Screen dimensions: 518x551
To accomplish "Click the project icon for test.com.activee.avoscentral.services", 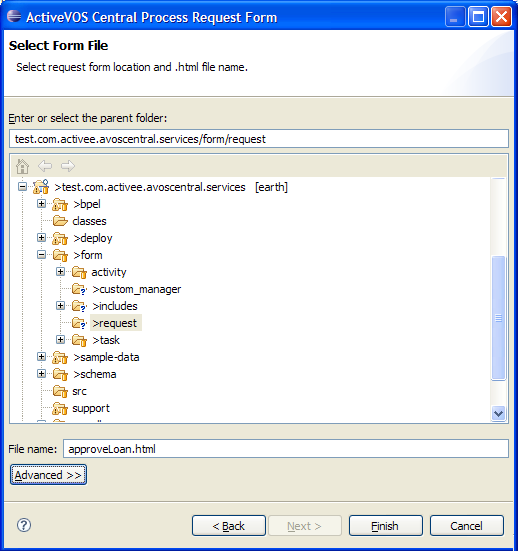I will (x=41, y=187).
